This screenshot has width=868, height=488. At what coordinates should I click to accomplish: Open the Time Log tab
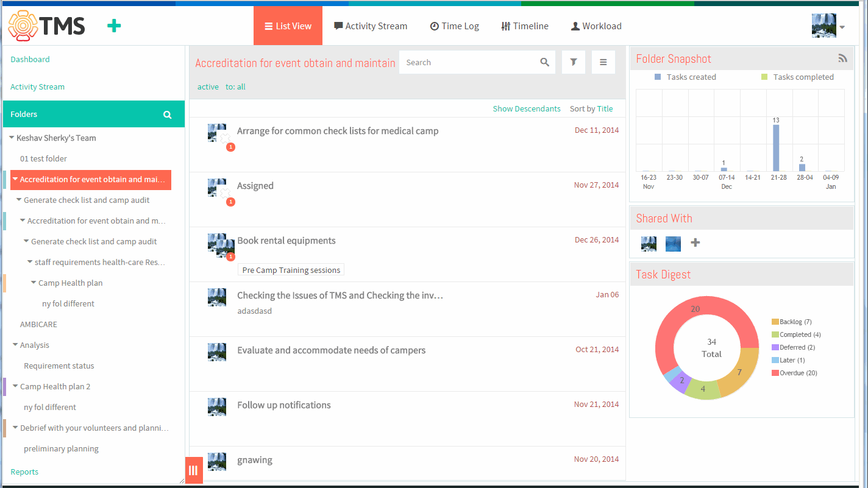tap(455, 26)
